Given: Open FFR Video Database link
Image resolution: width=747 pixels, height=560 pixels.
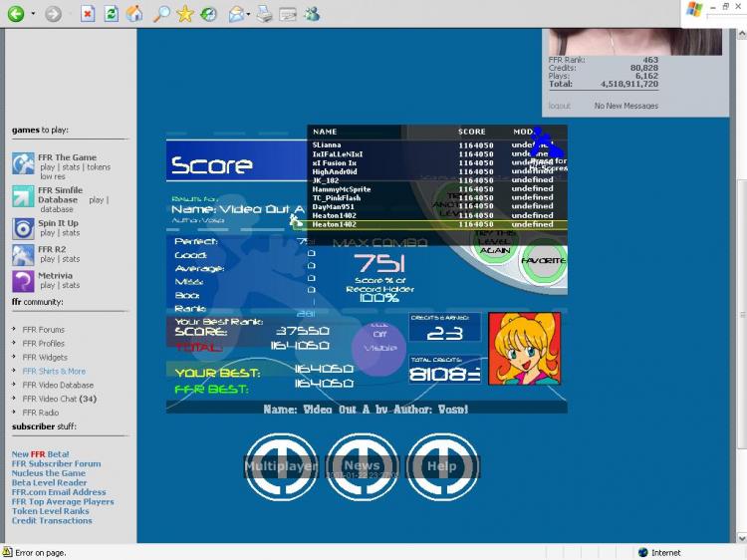Looking at the screenshot, I should [x=58, y=385].
